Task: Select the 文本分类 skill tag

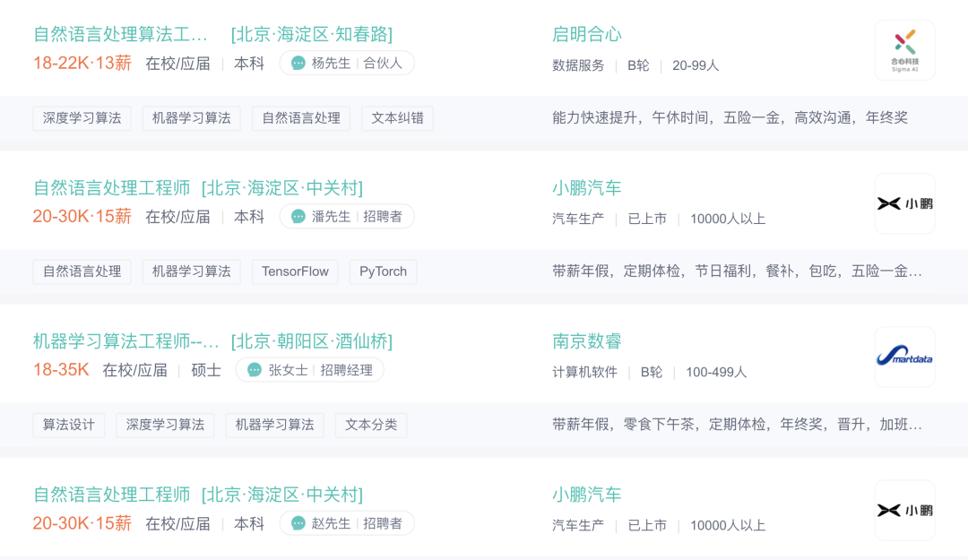Action: tap(371, 425)
